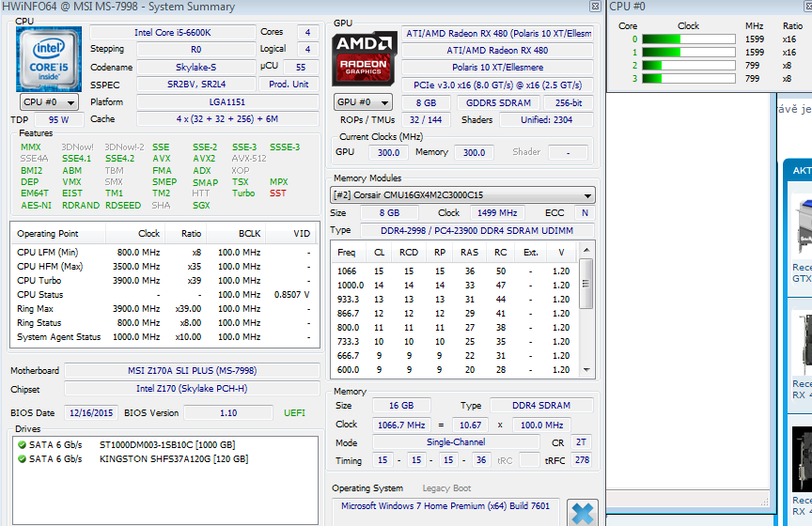The height and width of the screenshot is (526, 812).
Task: Click the Single-Channel mode field
Action: pos(456,442)
